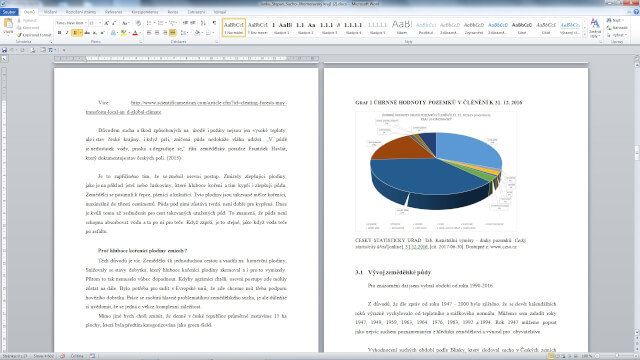The image size is (640, 360).
Task: Click the show paragraph marks pilcrow icon
Action: click(x=214, y=23)
